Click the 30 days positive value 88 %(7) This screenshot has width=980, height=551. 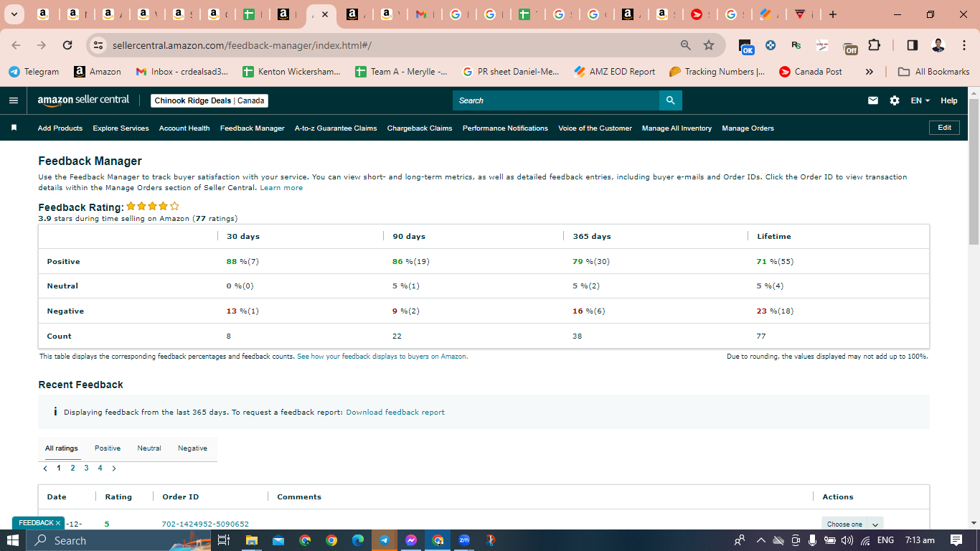[x=242, y=262]
